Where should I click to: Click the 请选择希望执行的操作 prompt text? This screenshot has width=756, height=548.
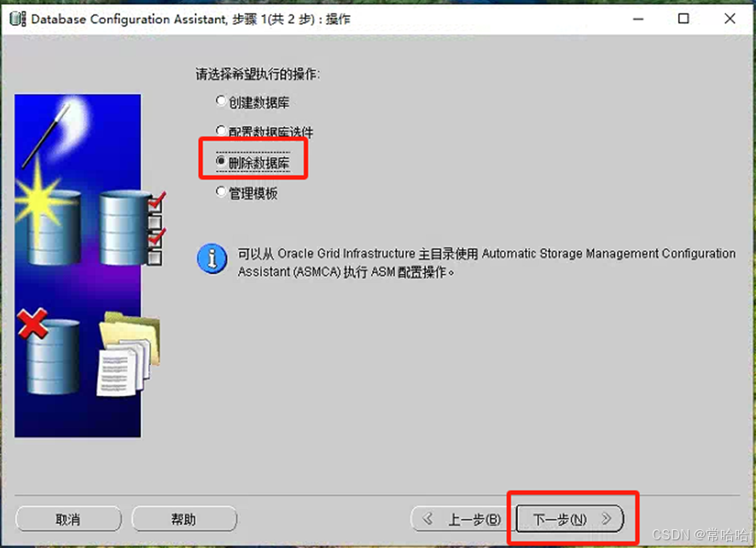pos(258,74)
